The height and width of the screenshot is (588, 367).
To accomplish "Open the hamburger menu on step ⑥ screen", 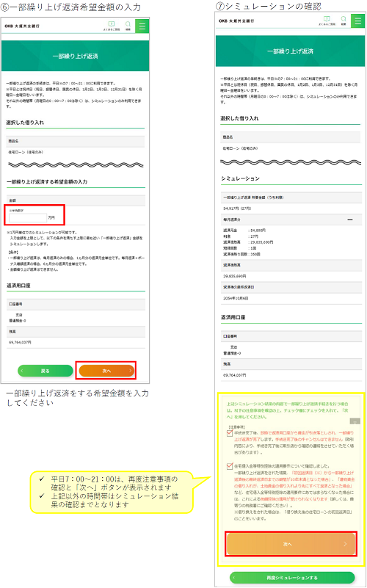I will pyautogui.click(x=142, y=26).
